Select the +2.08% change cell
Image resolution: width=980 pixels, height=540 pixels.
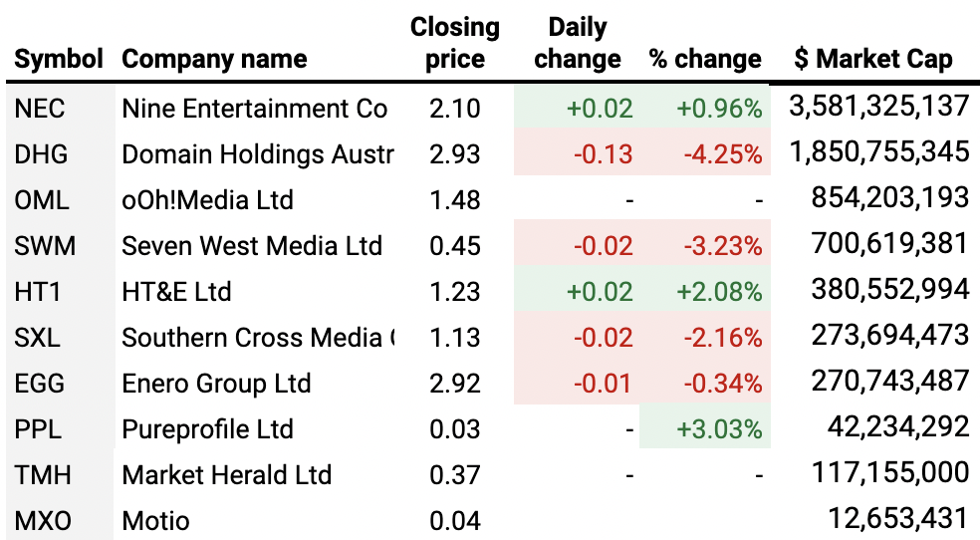(719, 292)
